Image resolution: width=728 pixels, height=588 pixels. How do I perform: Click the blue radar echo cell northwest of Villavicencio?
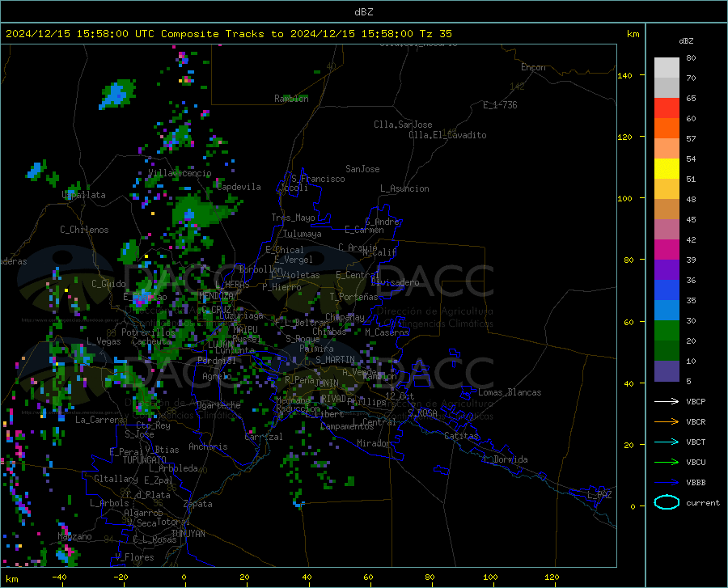[x=117, y=94]
